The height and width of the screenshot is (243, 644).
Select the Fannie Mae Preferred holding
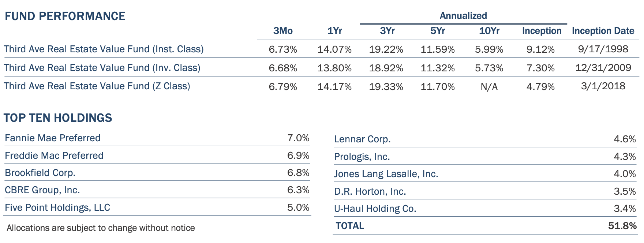(53, 138)
